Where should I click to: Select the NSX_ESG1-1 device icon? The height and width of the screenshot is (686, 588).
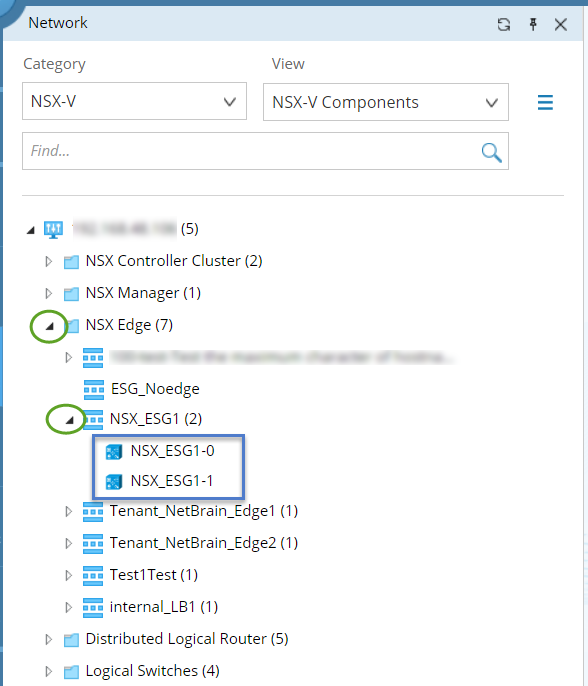(114, 482)
